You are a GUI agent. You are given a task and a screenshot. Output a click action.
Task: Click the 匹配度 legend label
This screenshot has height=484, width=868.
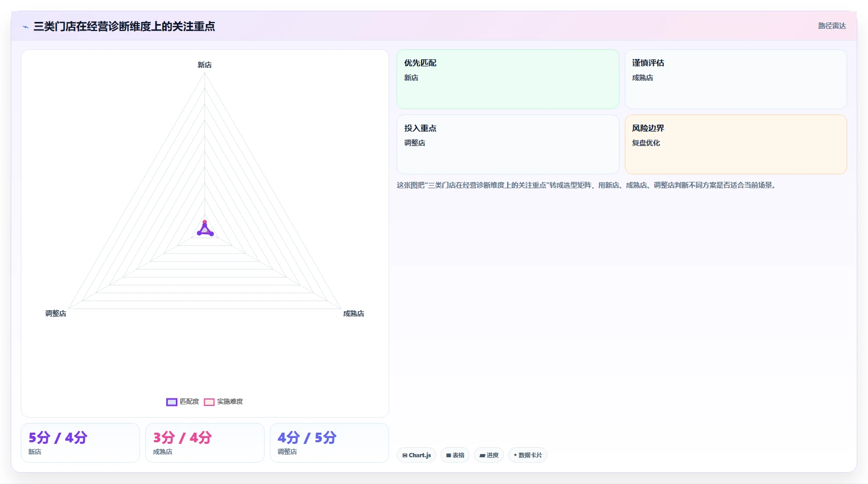[x=189, y=402]
